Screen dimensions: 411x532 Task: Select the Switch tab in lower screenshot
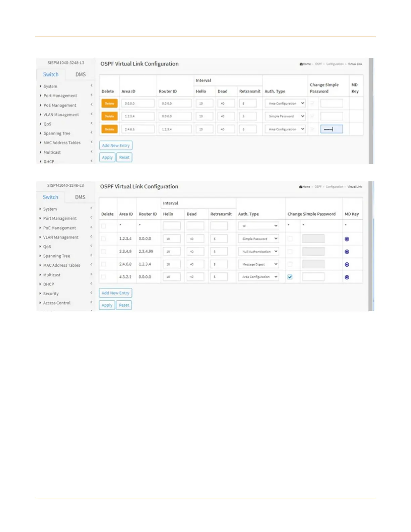[50, 197]
